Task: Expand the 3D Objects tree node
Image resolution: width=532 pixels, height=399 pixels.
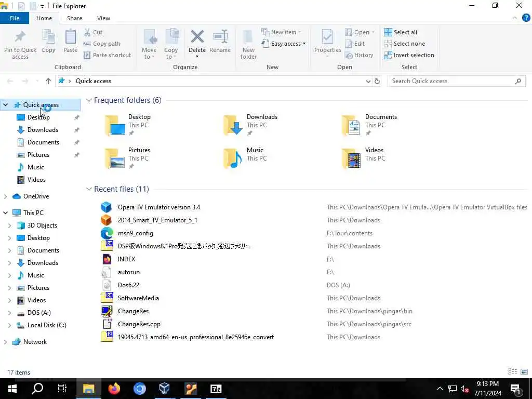Action: 9,225
